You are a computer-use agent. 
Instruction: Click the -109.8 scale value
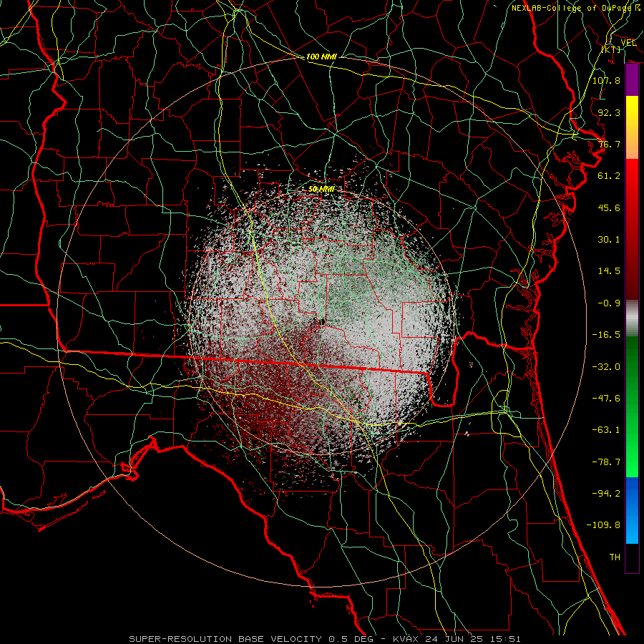[x=603, y=525]
